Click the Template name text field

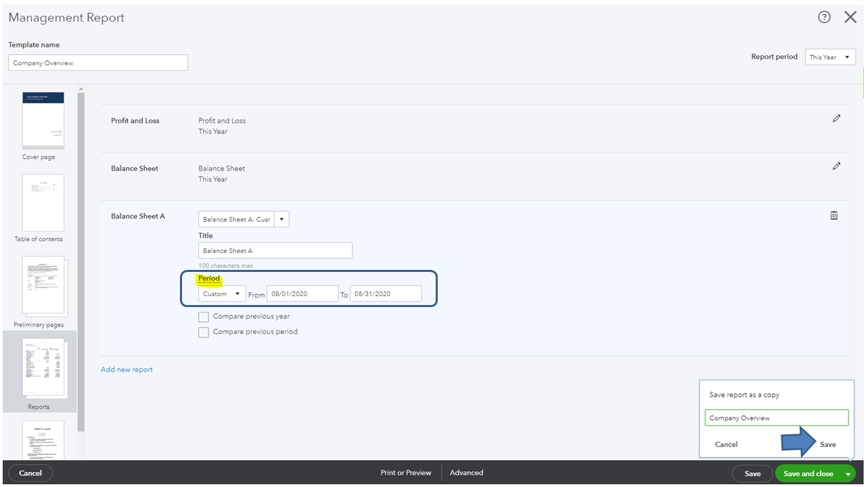[x=98, y=63]
